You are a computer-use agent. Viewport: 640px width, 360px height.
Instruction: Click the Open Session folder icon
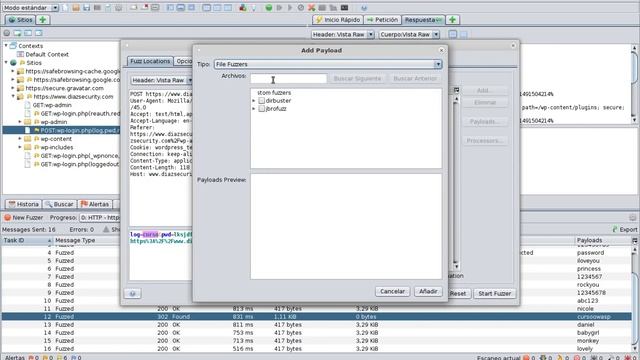[x=76, y=8]
